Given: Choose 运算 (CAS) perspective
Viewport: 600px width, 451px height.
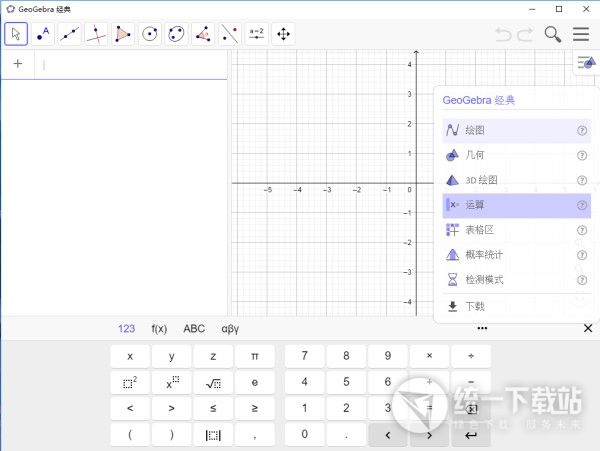Looking at the screenshot, I should coord(517,205).
